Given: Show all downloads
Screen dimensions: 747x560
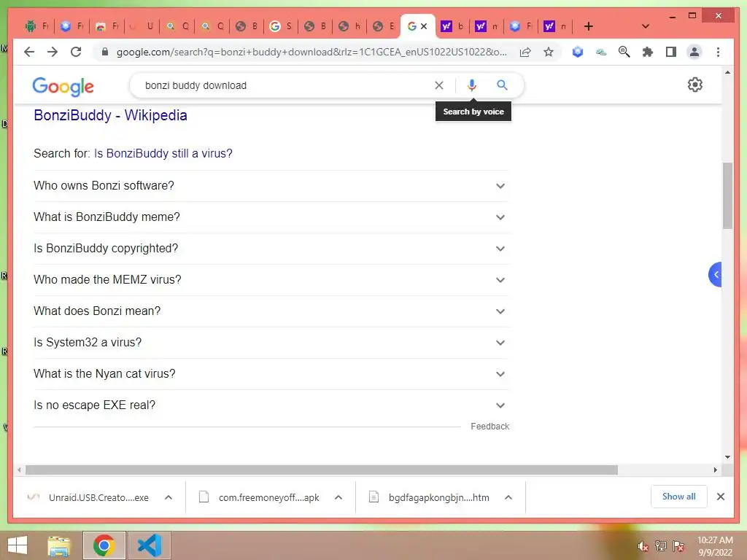Looking at the screenshot, I should pos(679,497).
